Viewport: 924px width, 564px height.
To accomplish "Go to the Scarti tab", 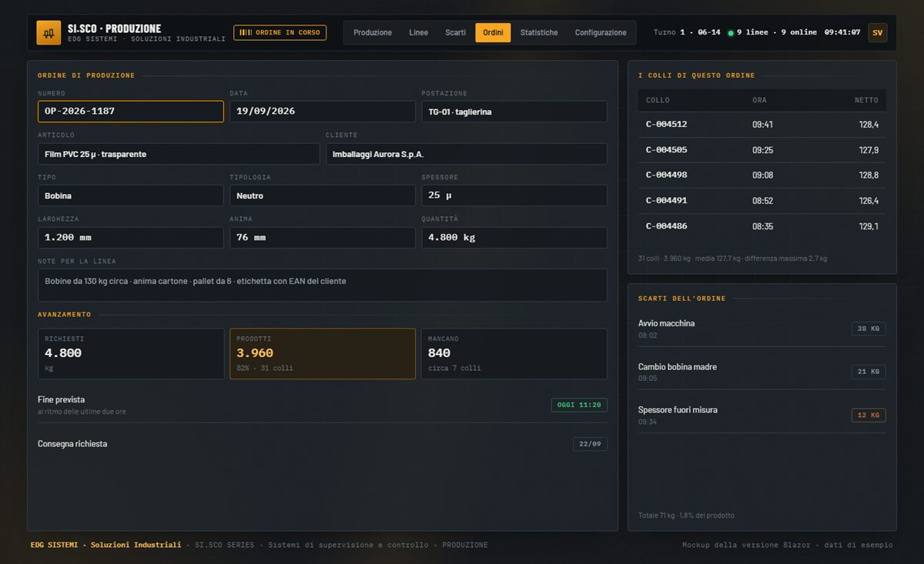I will click(455, 32).
